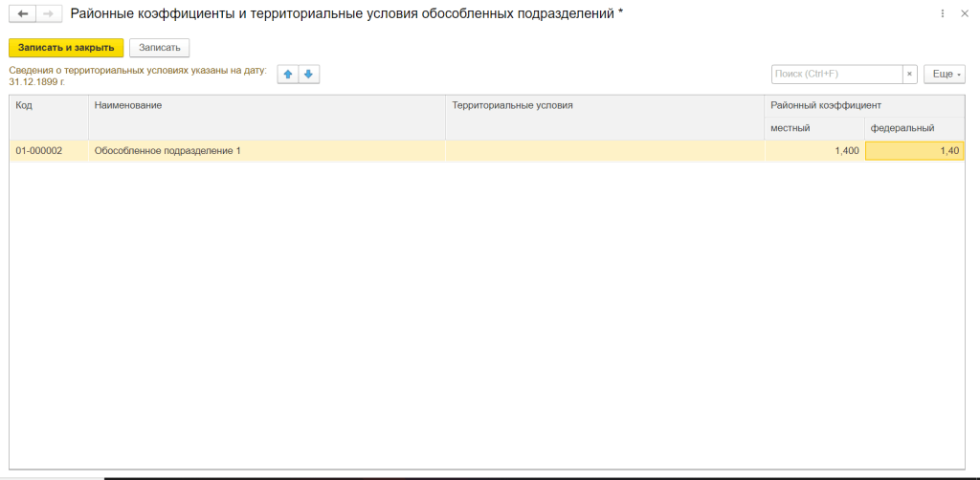
Task: Click the федеральный sub-column header
Action: coord(914,128)
